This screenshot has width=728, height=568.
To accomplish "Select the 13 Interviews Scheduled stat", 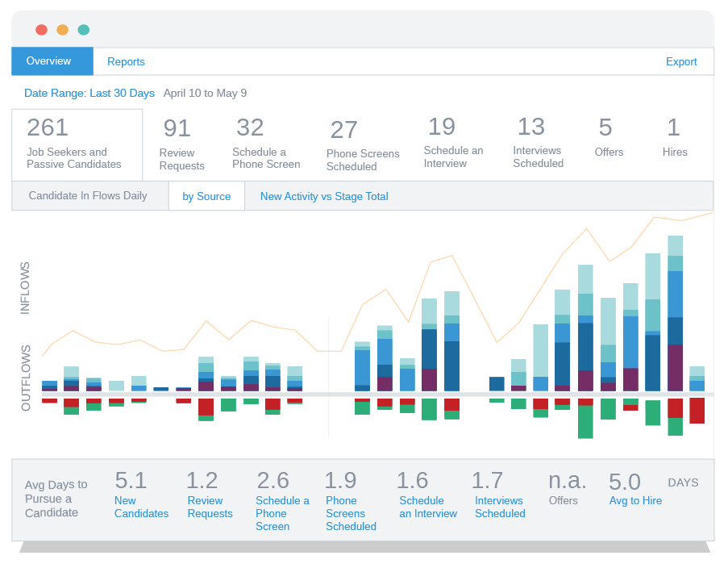I will [x=536, y=144].
